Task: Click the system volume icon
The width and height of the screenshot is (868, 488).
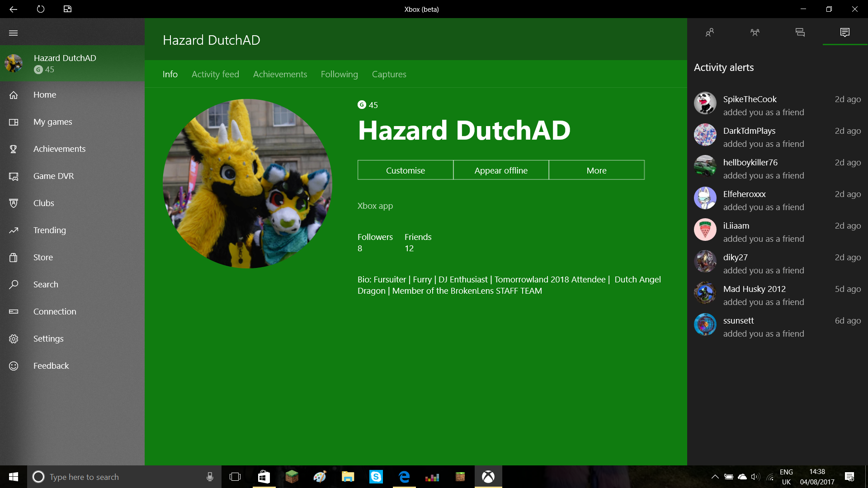Action: [x=755, y=477]
